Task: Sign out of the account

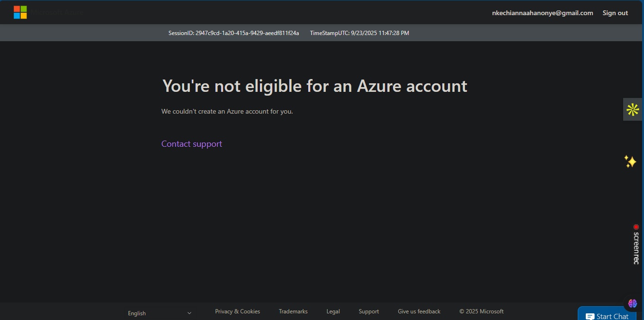Action: pyautogui.click(x=615, y=13)
